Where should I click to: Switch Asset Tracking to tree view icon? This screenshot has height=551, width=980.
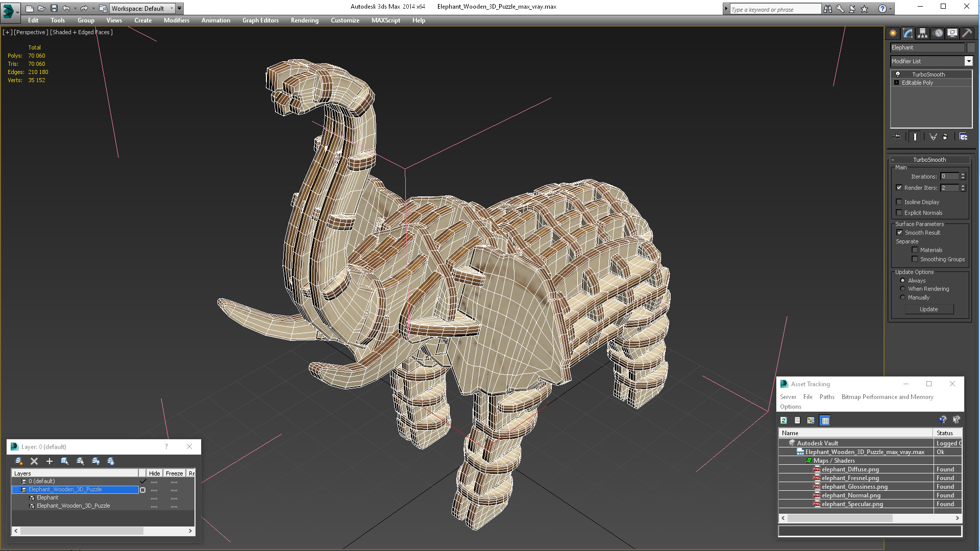(811, 420)
